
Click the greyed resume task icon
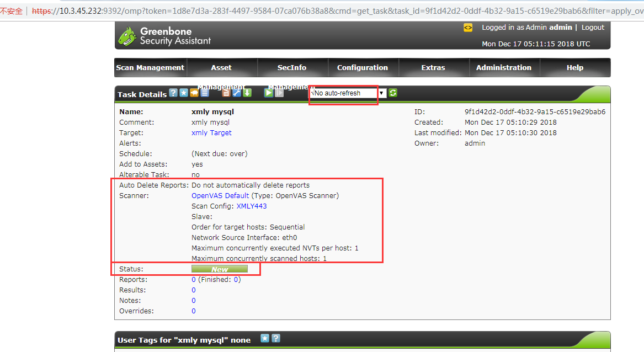pos(279,93)
